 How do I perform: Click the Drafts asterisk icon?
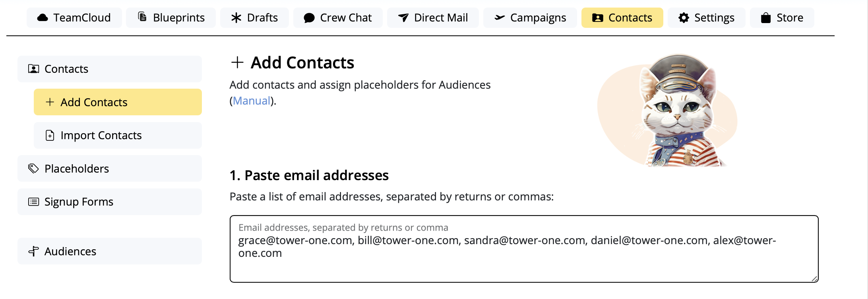click(x=236, y=18)
